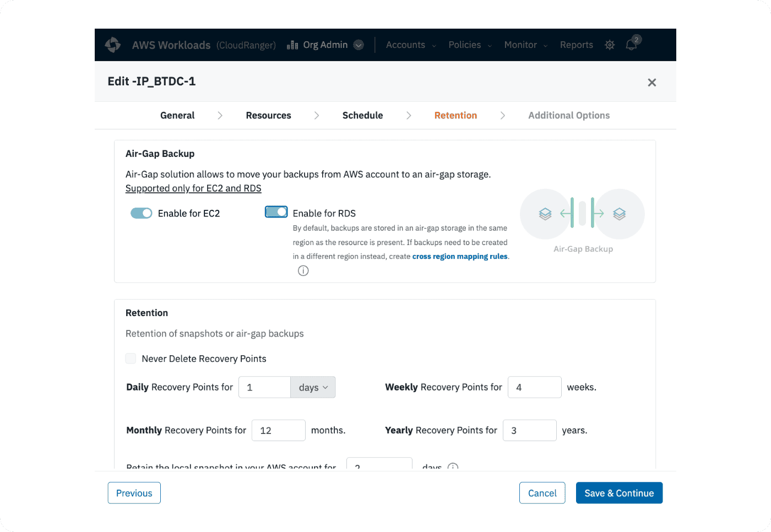
Task: Expand the Accounts menu
Action: (x=411, y=45)
